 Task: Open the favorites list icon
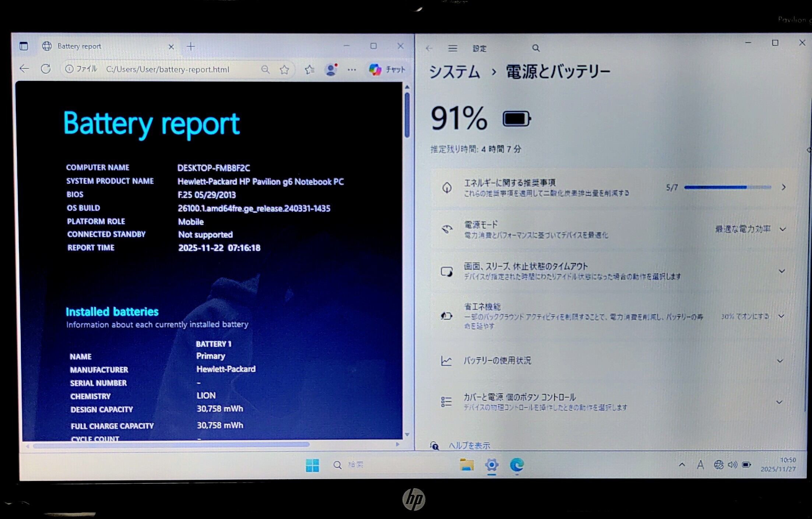coord(309,70)
